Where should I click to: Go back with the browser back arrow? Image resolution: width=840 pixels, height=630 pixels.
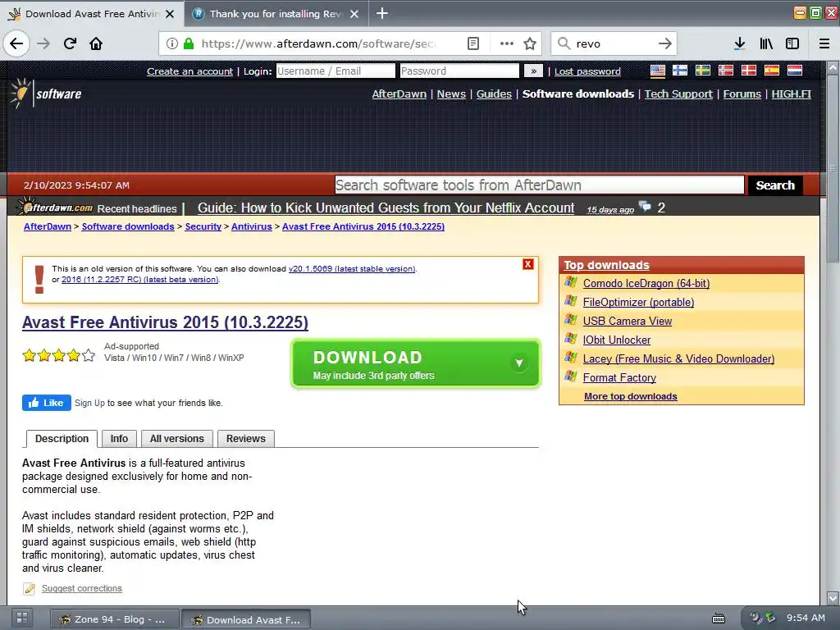click(16, 43)
